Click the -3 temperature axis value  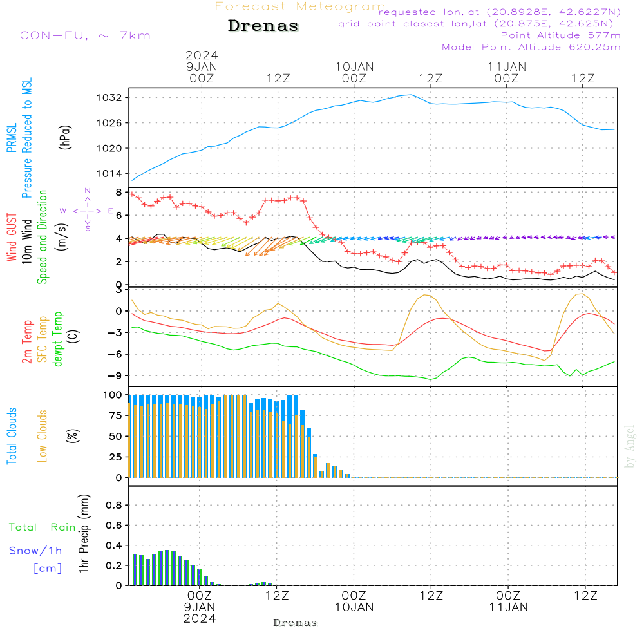point(114,333)
